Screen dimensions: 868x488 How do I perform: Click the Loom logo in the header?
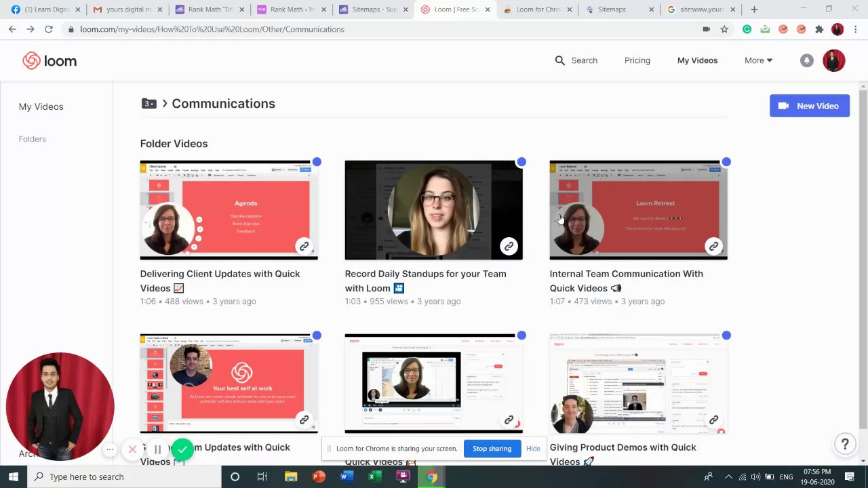click(x=50, y=60)
